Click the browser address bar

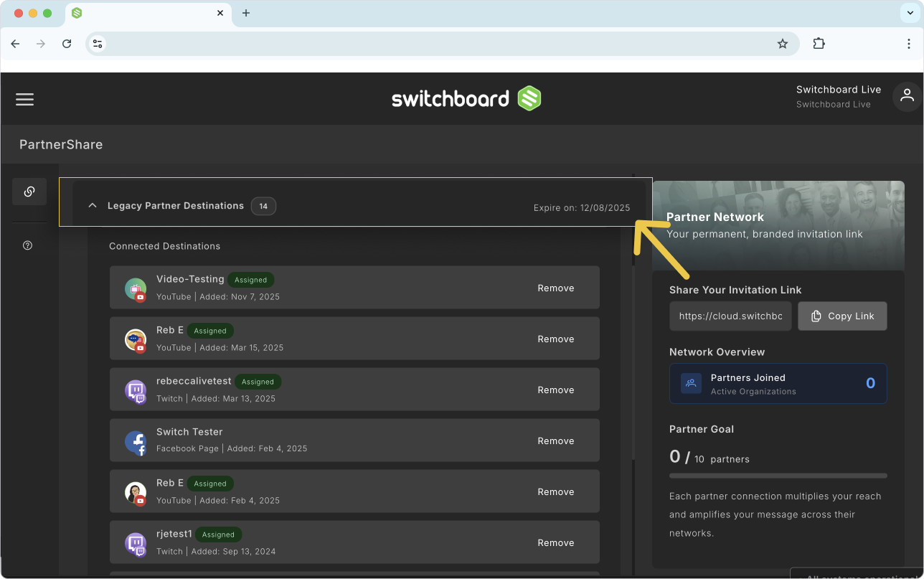[x=443, y=44]
